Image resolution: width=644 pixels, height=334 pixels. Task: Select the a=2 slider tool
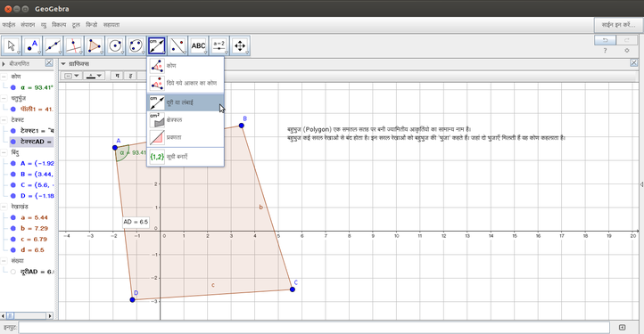pyautogui.click(x=219, y=46)
